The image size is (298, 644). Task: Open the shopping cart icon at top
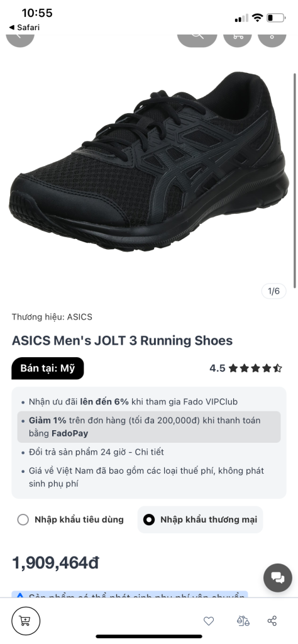click(x=237, y=38)
